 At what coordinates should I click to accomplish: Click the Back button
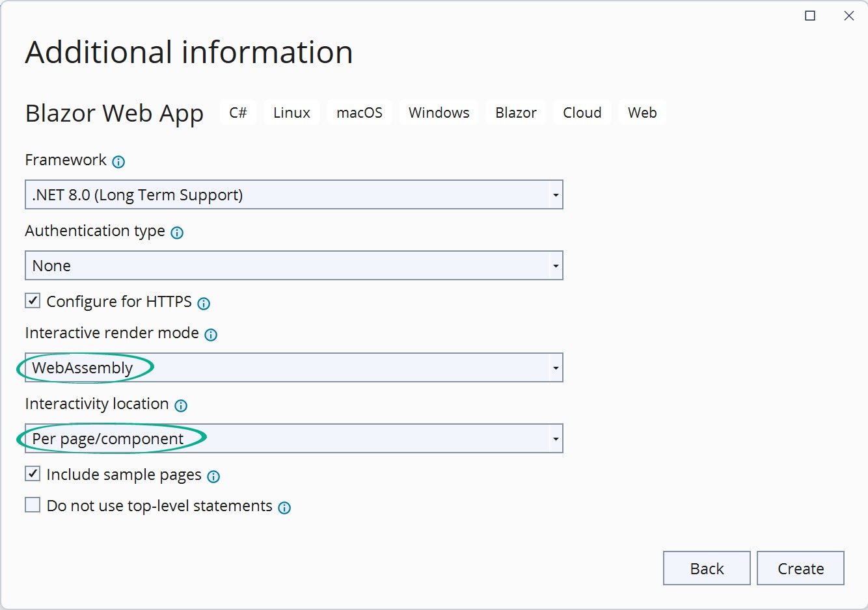pyautogui.click(x=707, y=568)
